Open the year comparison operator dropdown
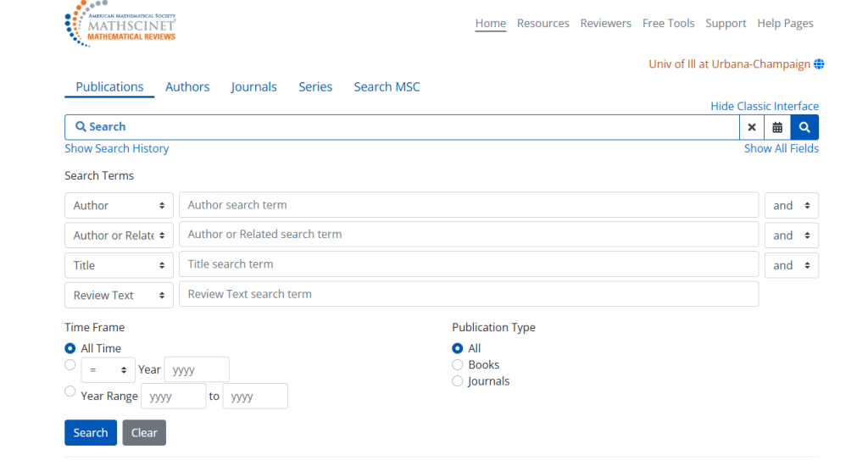This screenshot has height=466, width=868. click(x=108, y=370)
